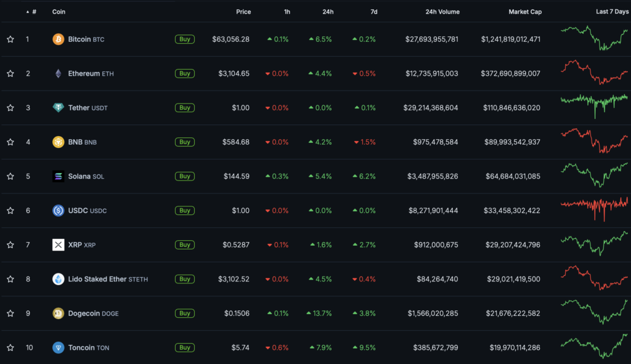Click the BNB coin logo icon
631x364 pixels.
click(58, 142)
